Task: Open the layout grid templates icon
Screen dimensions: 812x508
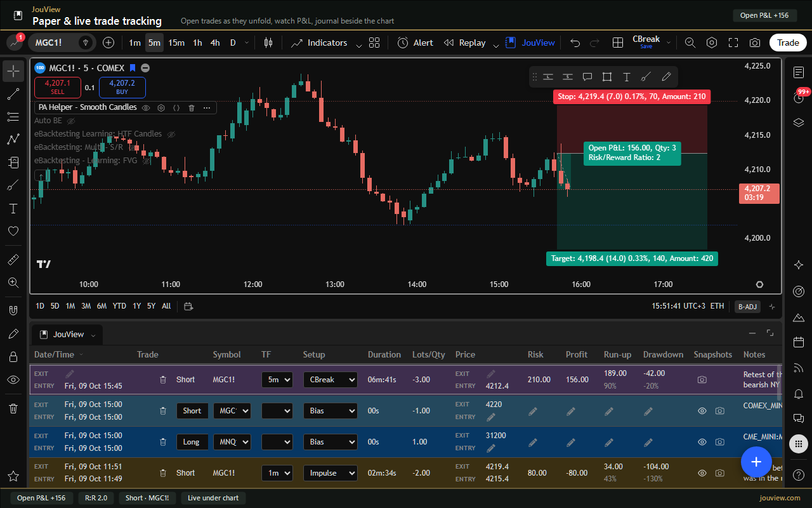Action: (x=374, y=43)
